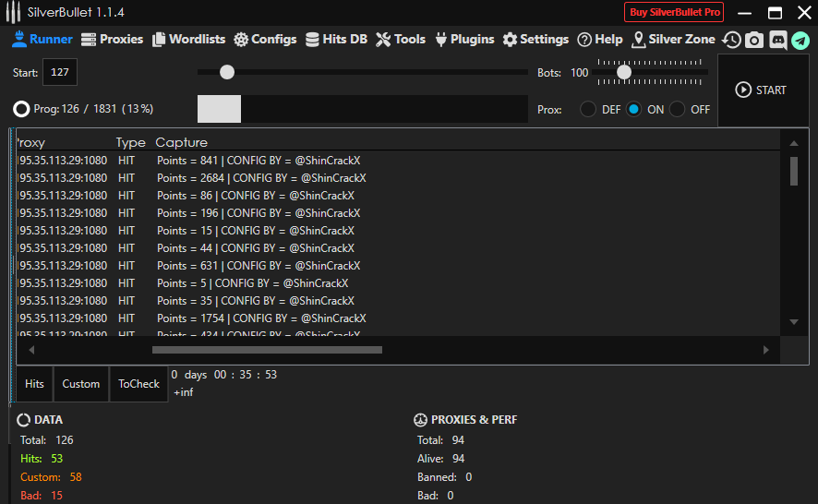Select the row with Points = 841
Image resolution: width=818 pixels, height=504 pixels.
(x=398, y=161)
